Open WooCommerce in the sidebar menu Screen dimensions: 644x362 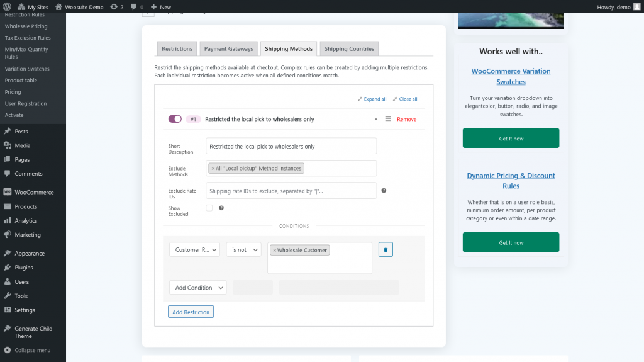[x=34, y=193]
